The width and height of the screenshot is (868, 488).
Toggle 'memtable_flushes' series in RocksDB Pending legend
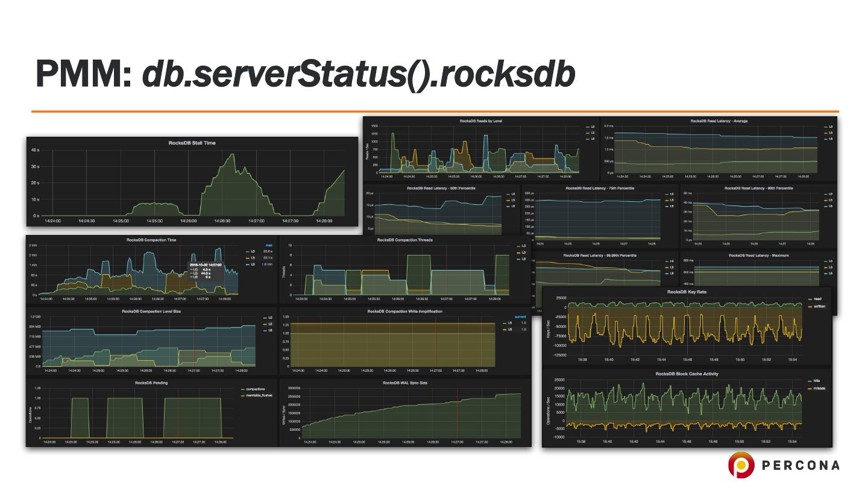tap(258, 395)
